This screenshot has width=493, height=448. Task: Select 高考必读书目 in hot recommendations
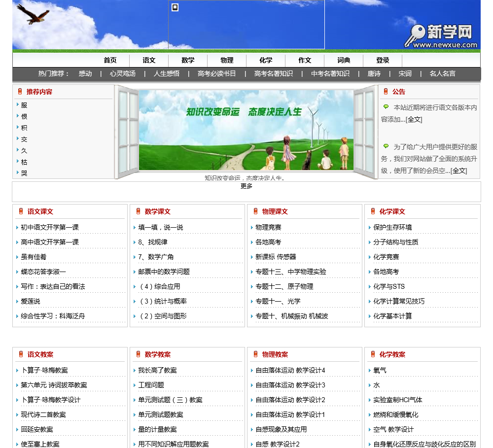(x=216, y=73)
